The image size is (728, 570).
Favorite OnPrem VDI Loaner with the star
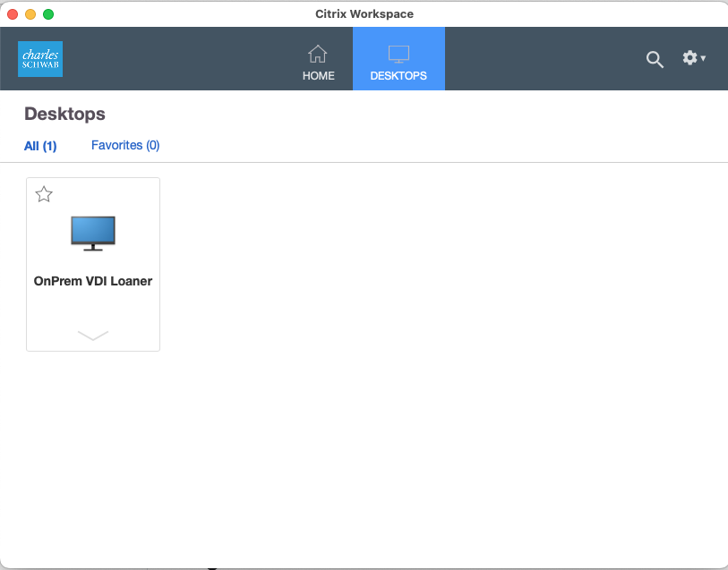[44, 193]
